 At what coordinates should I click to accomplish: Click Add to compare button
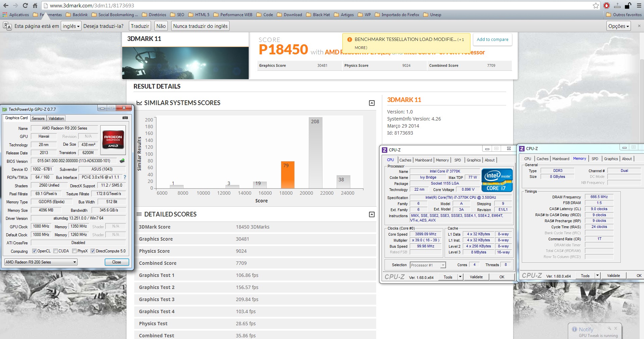492,39
